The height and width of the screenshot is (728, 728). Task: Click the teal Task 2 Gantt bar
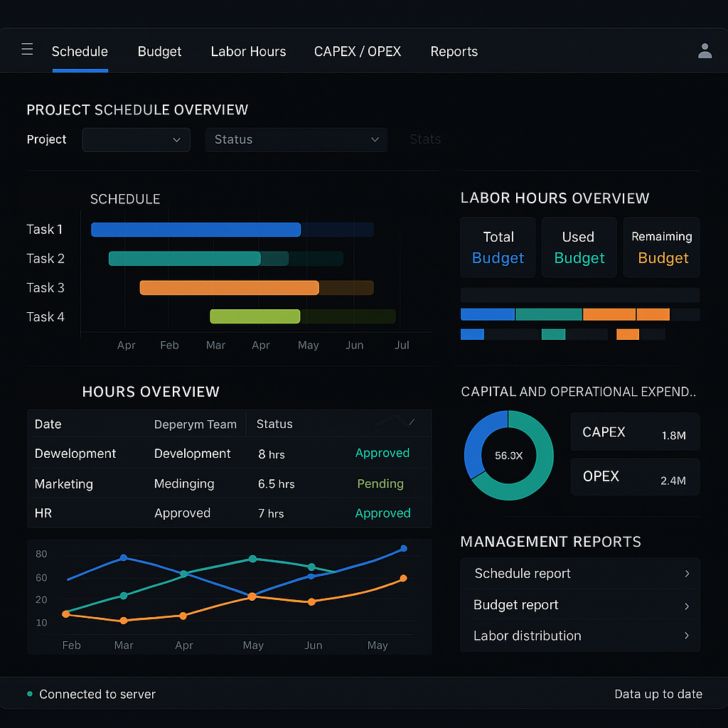click(184, 259)
